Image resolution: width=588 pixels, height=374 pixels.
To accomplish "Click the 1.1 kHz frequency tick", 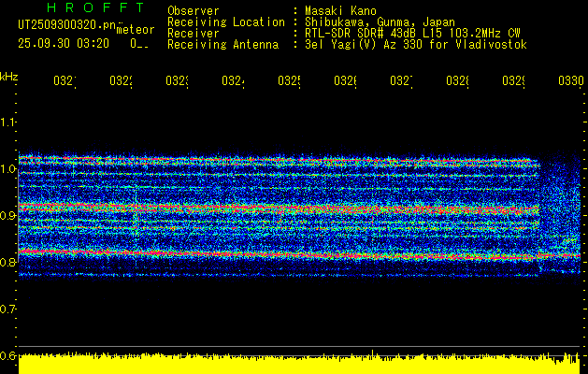I will (x=8, y=122).
